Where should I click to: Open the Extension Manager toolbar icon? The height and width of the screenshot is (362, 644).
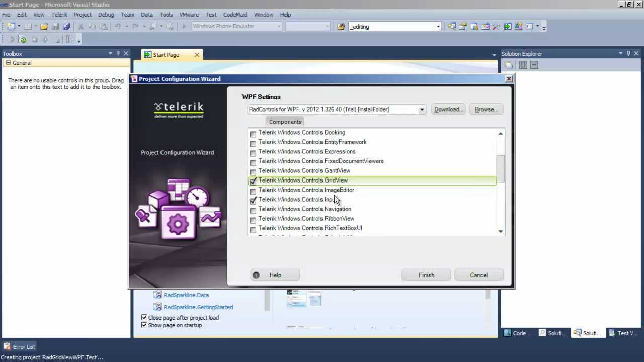pos(518,26)
